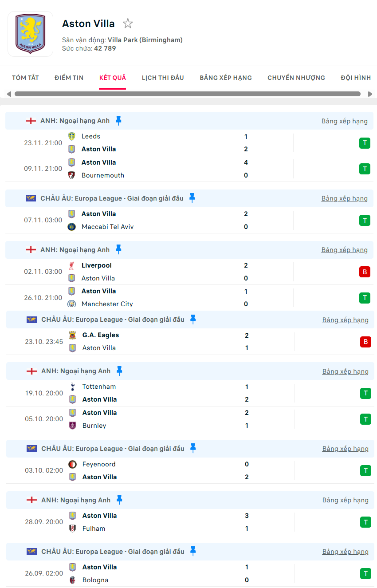
Task: Click the red B badge for G.A. Eagles match
Action: [x=365, y=342]
